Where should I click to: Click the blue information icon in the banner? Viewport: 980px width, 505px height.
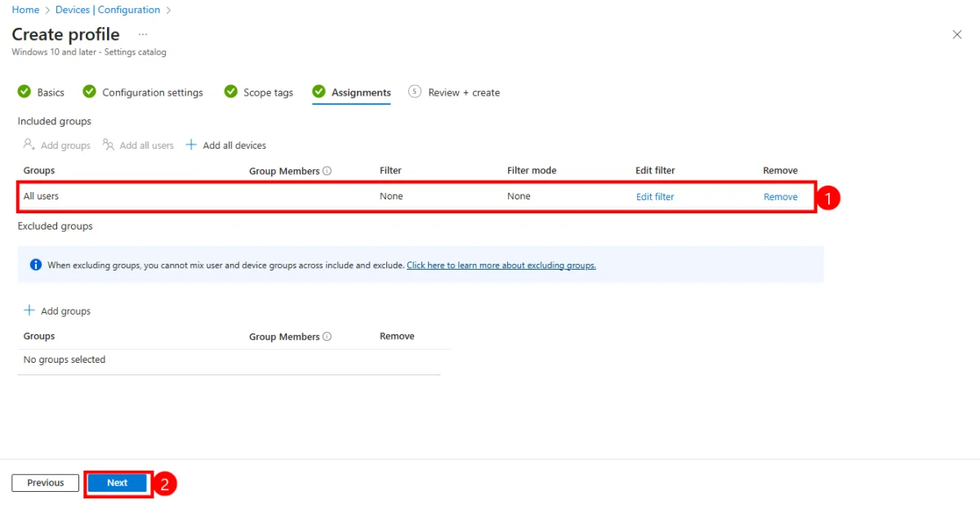(x=36, y=265)
